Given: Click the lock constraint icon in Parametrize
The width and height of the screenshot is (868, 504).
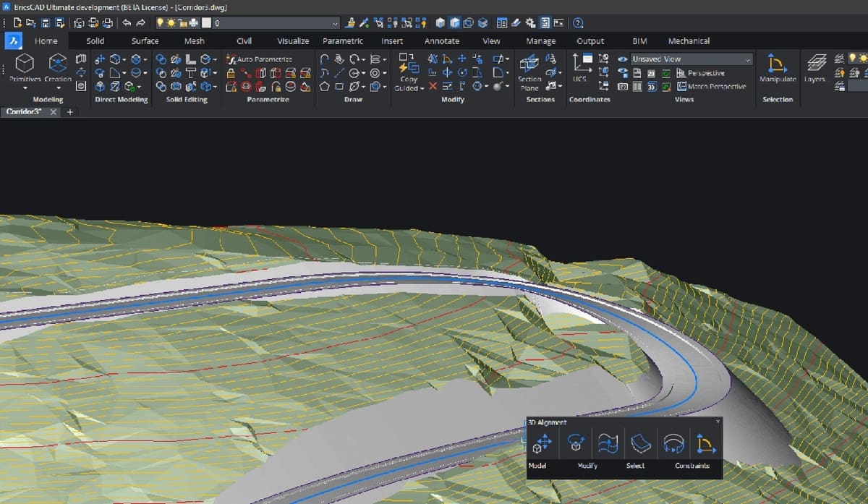Looking at the screenshot, I should (231, 73).
